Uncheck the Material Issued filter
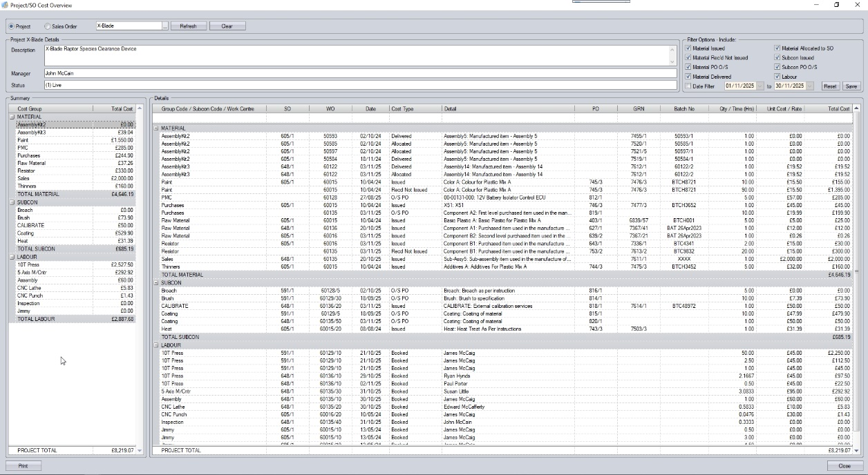The height and width of the screenshot is (475, 868). 688,49
